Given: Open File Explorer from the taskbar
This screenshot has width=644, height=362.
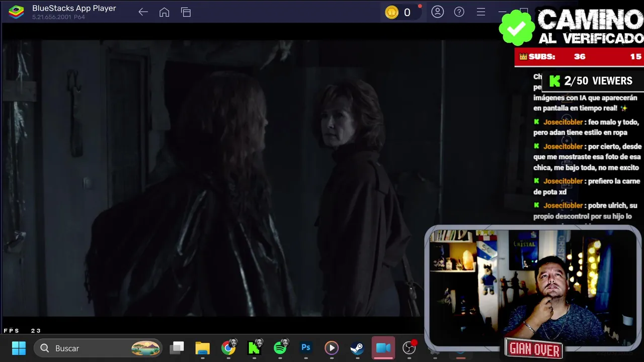Looking at the screenshot, I should [202, 348].
